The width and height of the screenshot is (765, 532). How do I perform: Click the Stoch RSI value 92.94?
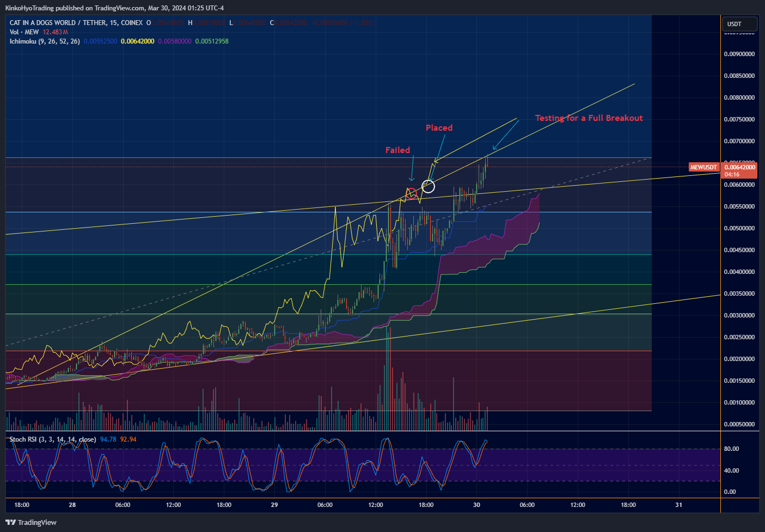(x=128, y=439)
